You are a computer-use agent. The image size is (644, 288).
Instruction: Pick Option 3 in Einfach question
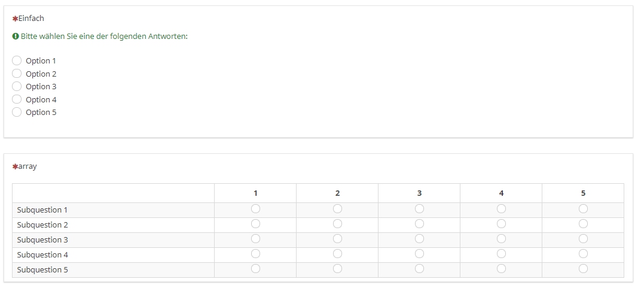pos(17,86)
